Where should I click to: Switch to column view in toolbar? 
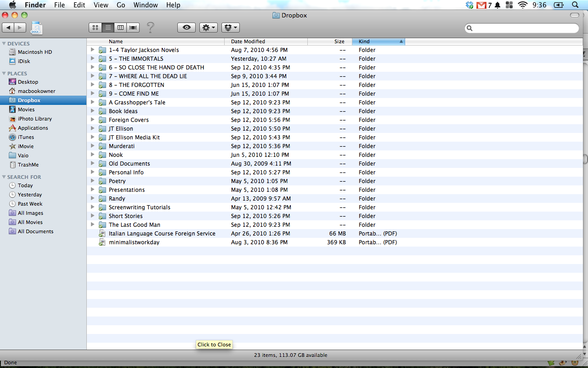click(x=120, y=28)
